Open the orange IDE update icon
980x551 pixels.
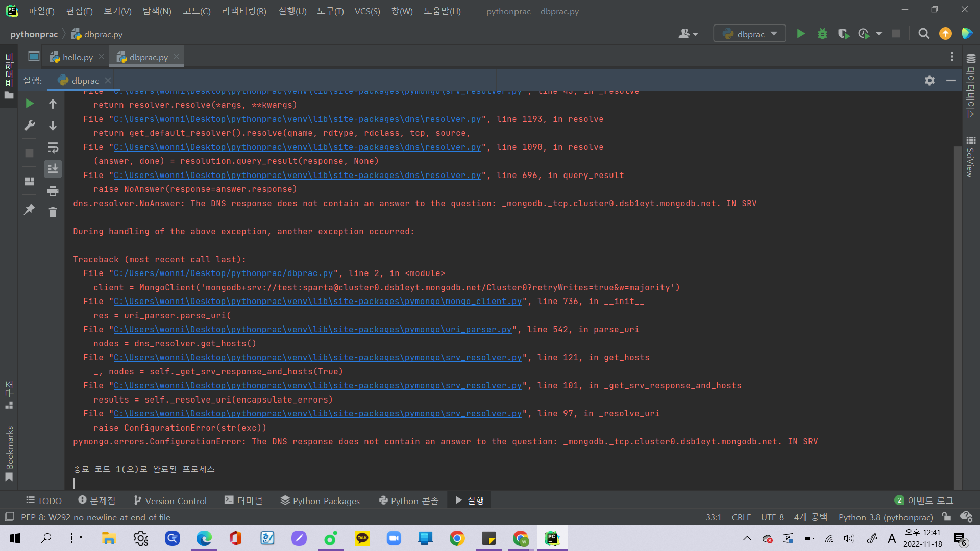[x=945, y=34]
